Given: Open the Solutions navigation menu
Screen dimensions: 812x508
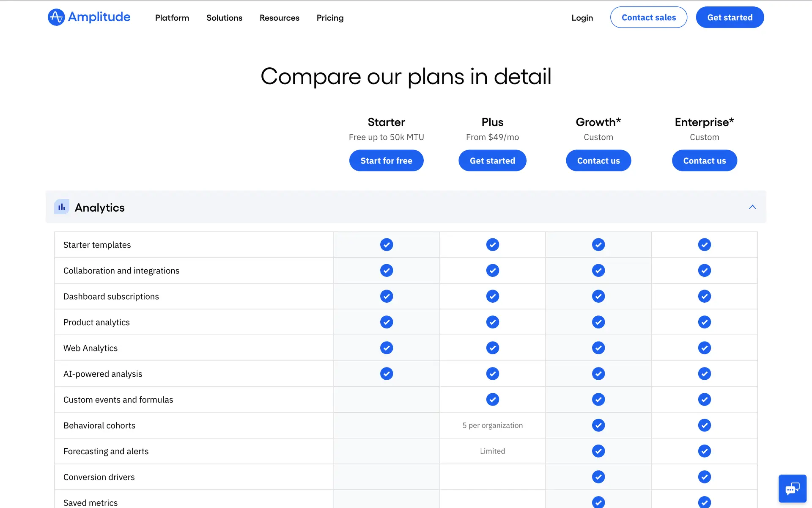Looking at the screenshot, I should [224, 18].
